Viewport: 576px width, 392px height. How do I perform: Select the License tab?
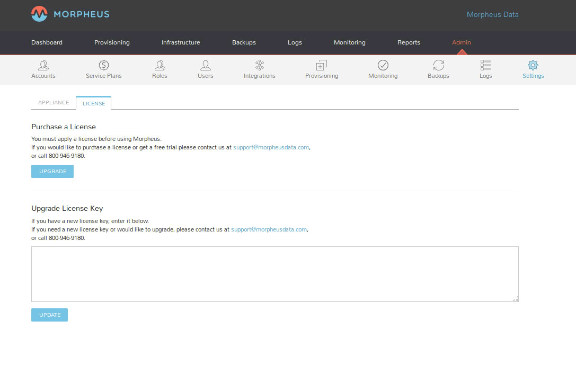(94, 103)
